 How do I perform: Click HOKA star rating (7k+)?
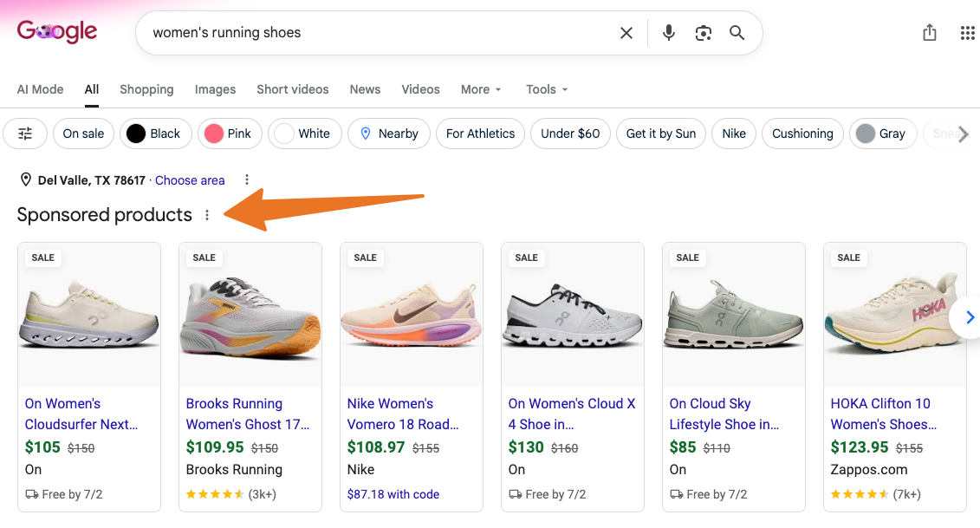point(876,494)
